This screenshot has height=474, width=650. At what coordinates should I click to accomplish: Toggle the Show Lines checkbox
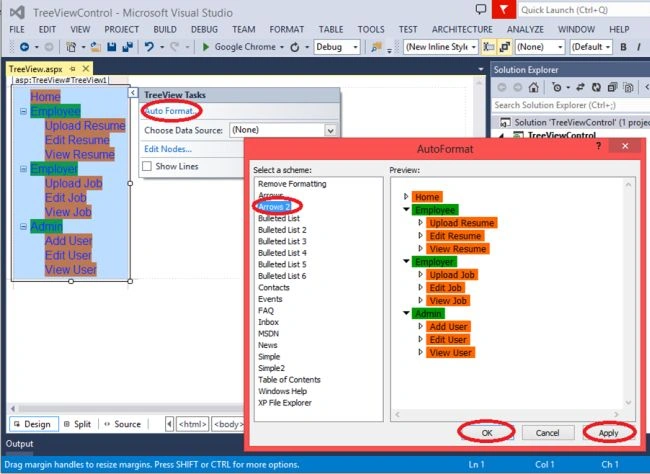click(147, 166)
